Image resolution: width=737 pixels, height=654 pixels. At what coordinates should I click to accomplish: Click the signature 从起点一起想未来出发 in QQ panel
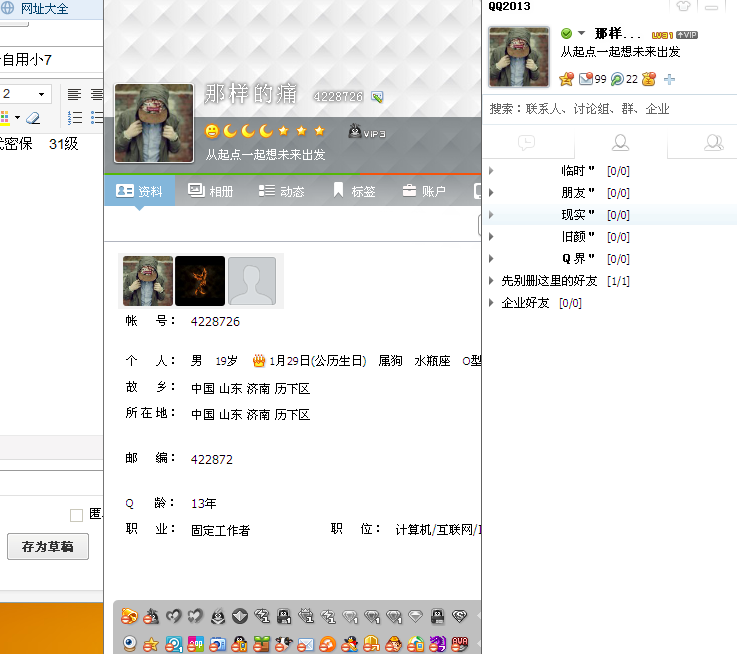click(620, 52)
